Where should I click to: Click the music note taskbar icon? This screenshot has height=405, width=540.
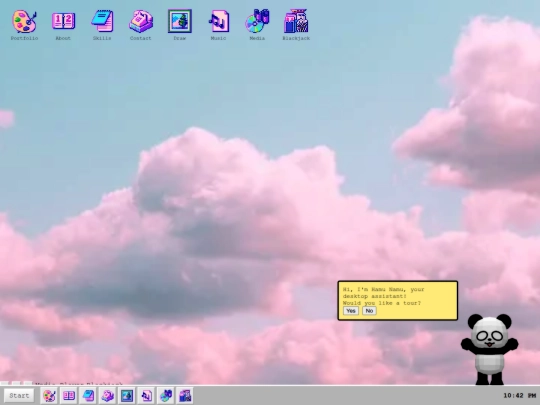click(x=146, y=396)
